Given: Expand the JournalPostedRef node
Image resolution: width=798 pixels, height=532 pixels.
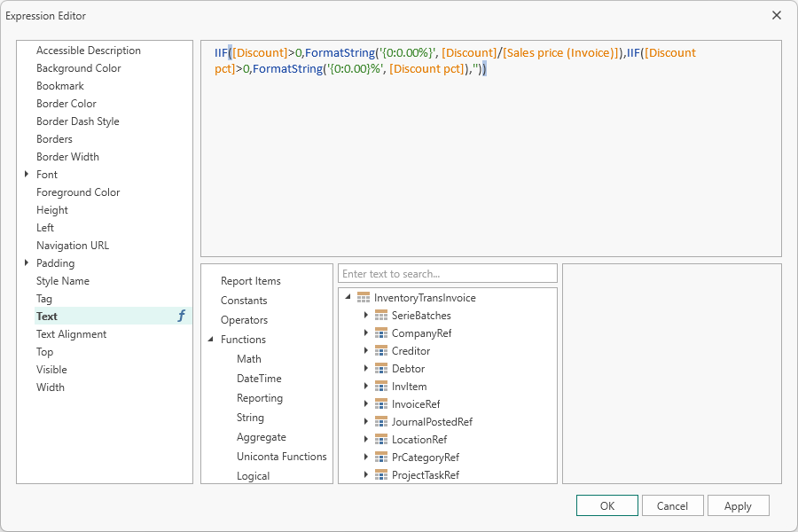Looking at the screenshot, I should 365,421.
